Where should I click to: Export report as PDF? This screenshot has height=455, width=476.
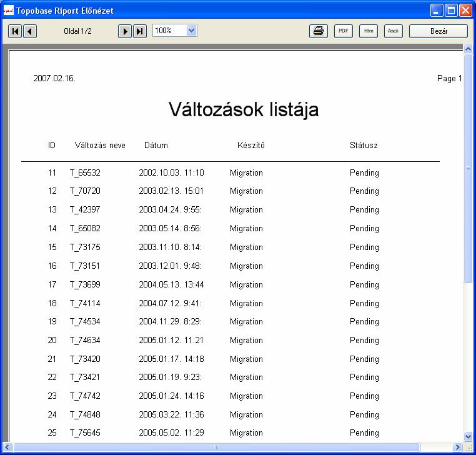[x=344, y=31]
